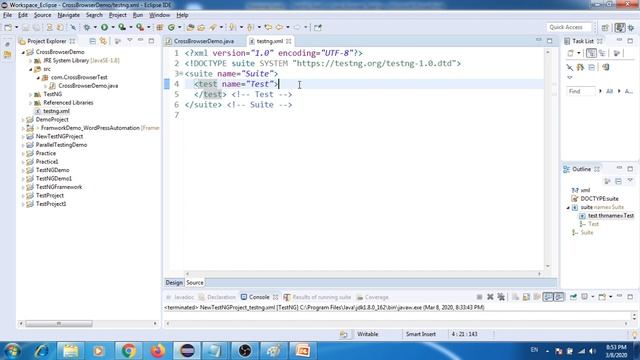Open Run button dropdown arrow

click(x=113, y=27)
